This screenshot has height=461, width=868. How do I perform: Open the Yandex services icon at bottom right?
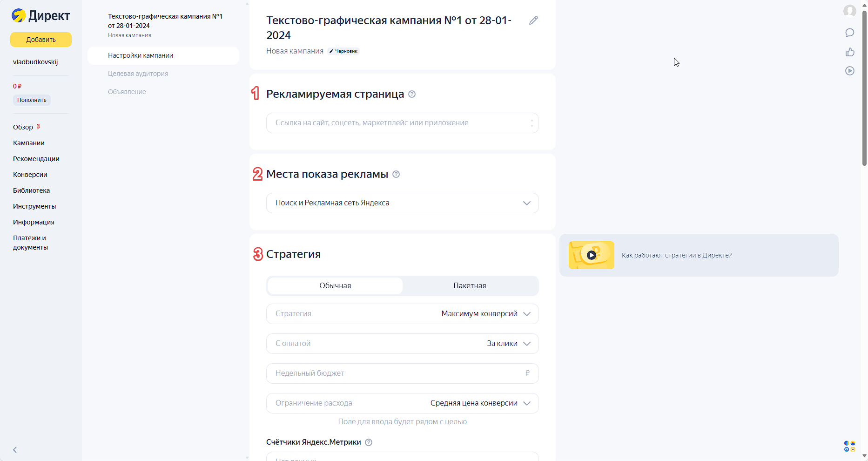coord(850,446)
